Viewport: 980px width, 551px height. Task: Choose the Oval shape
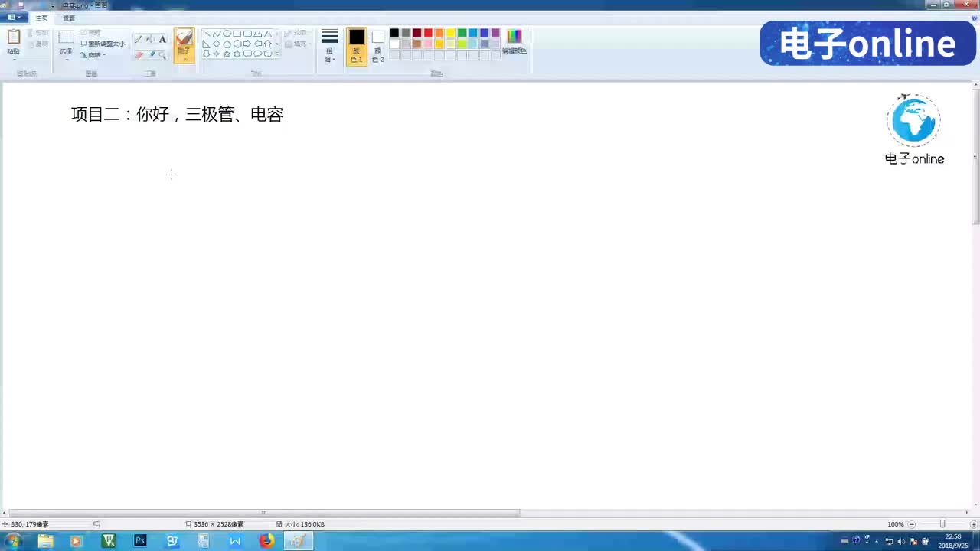[227, 34]
